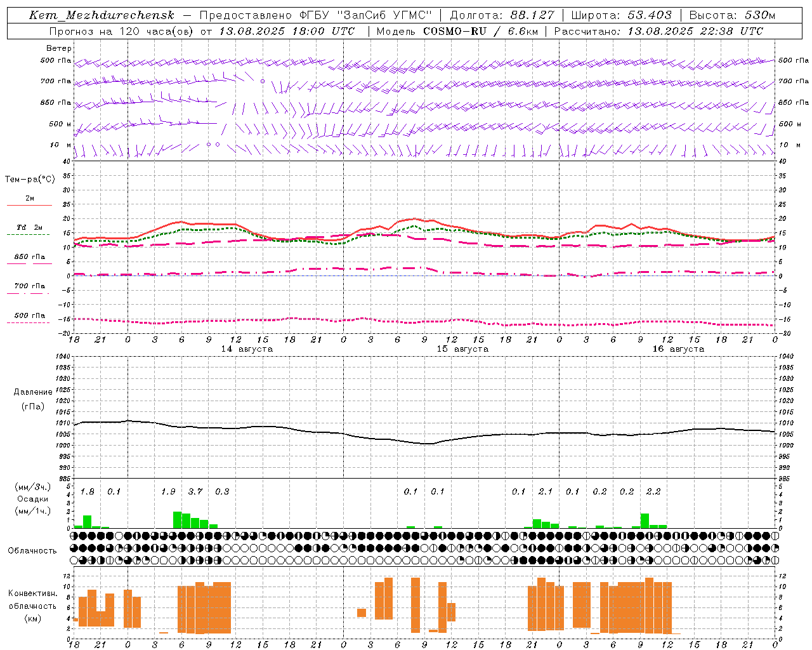
Task: Click the '2м' temperature legend entry
Action: pyautogui.click(x=30, y=199)
